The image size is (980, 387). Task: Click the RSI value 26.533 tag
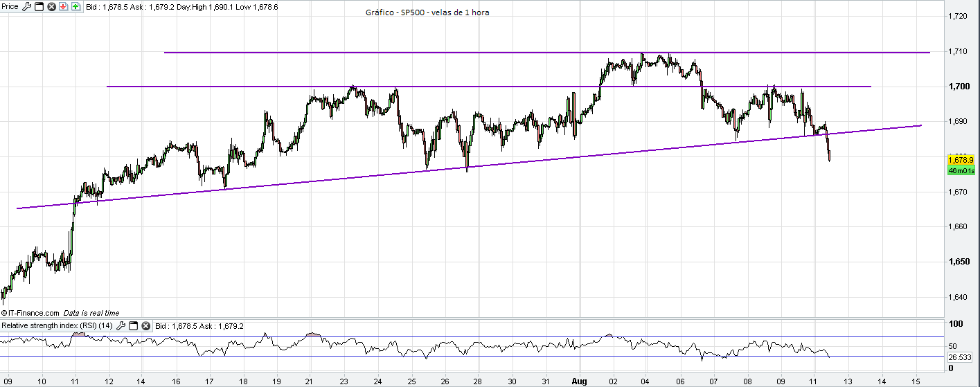point(961,357)
